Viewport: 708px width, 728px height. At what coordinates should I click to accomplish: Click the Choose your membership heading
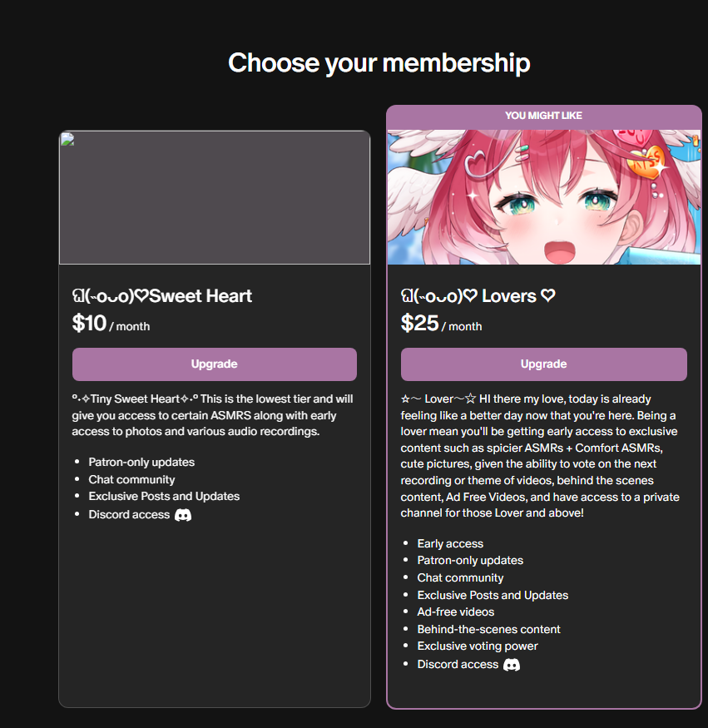click(379, 63)
